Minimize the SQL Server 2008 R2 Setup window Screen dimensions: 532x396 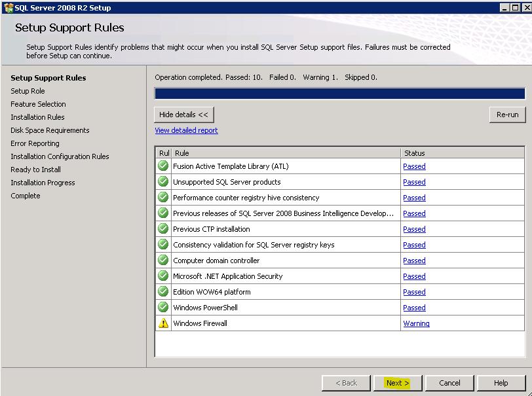click(504, 8)
